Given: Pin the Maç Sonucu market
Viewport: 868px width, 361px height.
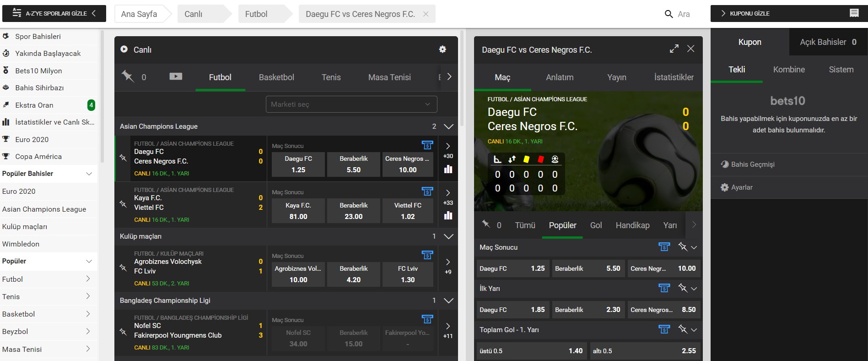Looking at the screenshot, I should pyautogui.click(x=683, y=247).
